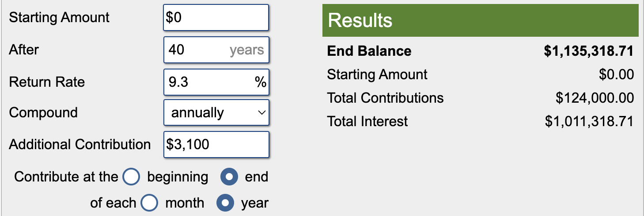The image size is (644, 216).
Task: Pick the year radio button
Action: [x=225, y=203]
